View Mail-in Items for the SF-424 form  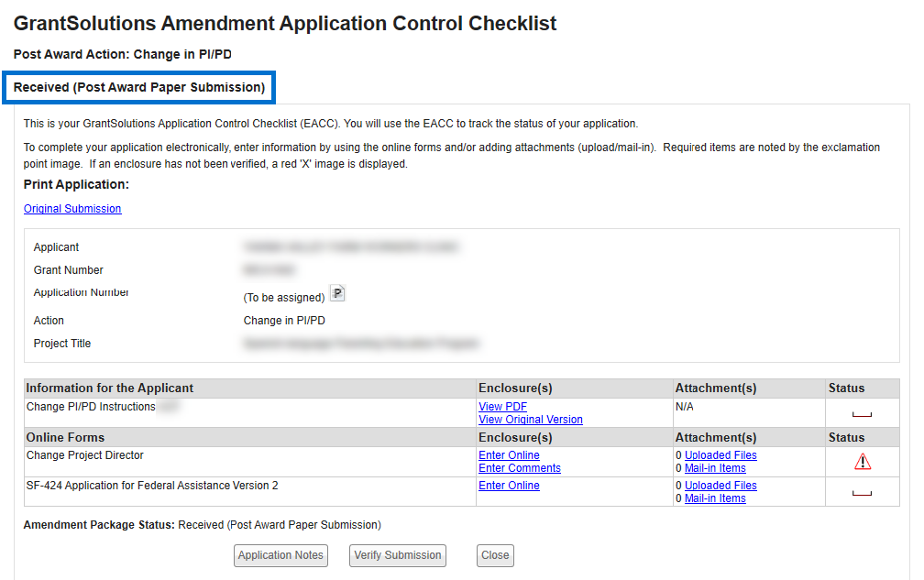pos(715,498)
